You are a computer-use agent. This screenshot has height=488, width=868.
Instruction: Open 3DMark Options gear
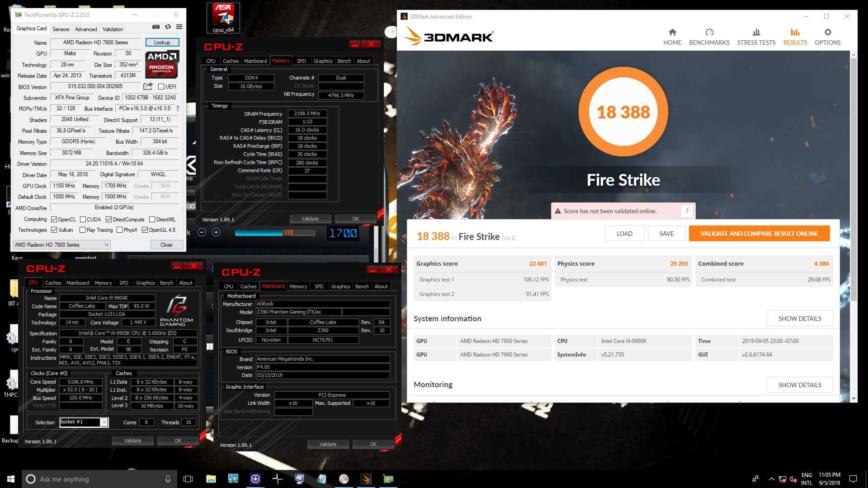point(827,37)
